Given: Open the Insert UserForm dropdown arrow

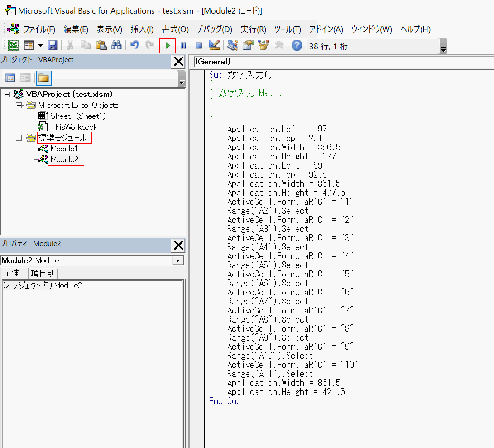Looking at the screenshot, I should tap(40, 46).
